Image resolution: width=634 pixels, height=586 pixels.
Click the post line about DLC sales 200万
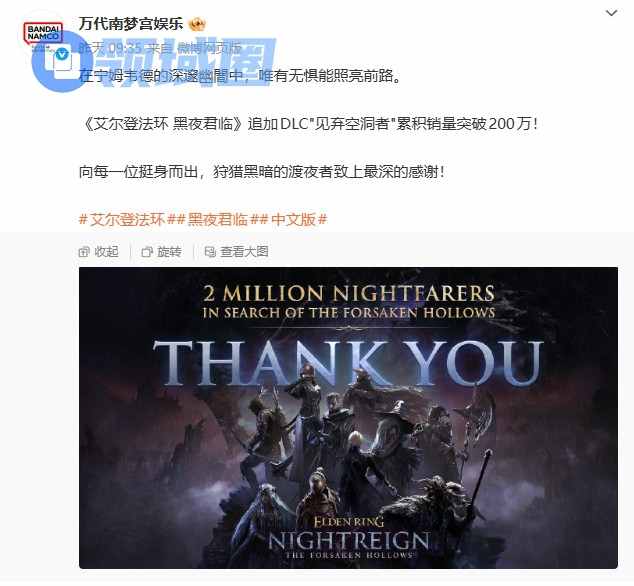click(x=309, y=124)
